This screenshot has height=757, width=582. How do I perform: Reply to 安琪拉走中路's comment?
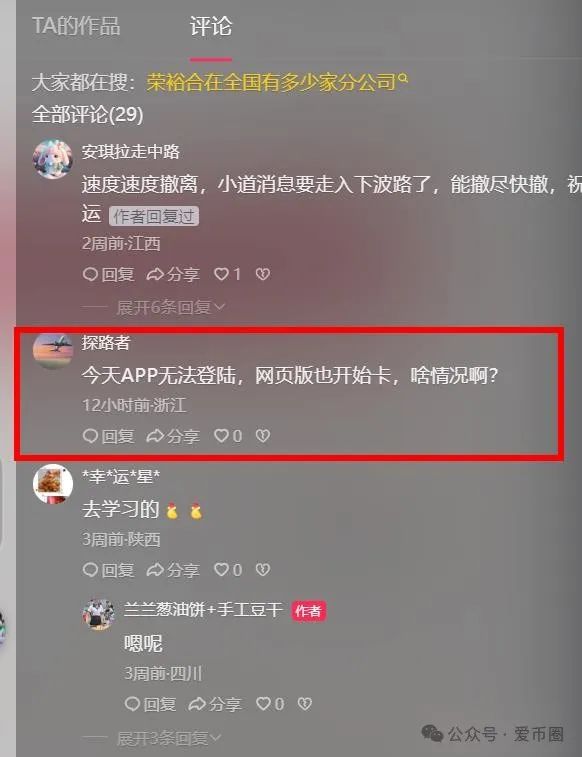tap(109, 274)
